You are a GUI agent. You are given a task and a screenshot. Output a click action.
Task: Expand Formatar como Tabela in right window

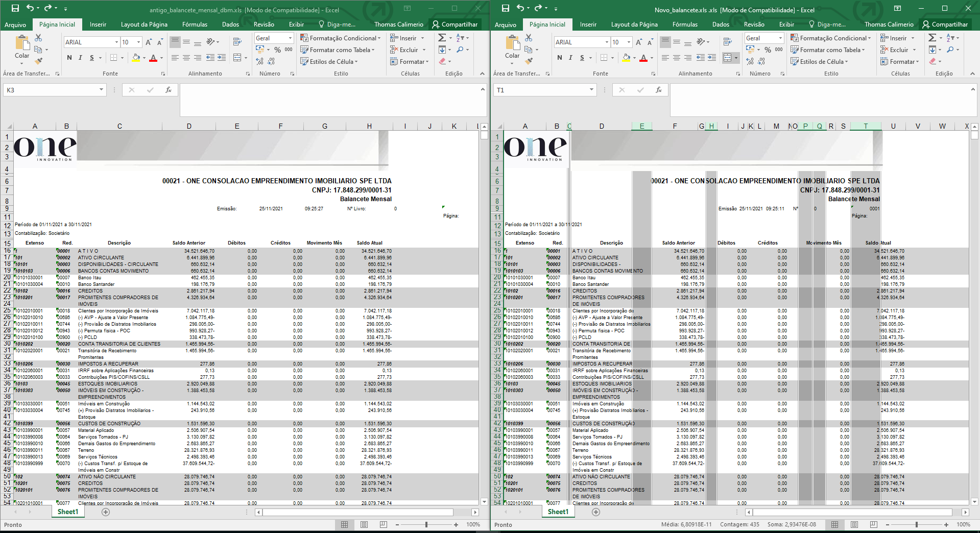[828, 50]
